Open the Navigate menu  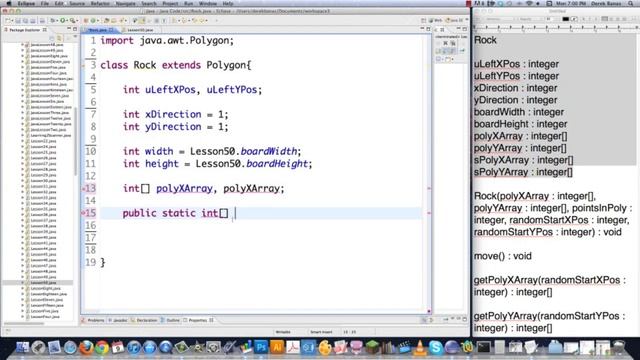(x=126, y=3)
